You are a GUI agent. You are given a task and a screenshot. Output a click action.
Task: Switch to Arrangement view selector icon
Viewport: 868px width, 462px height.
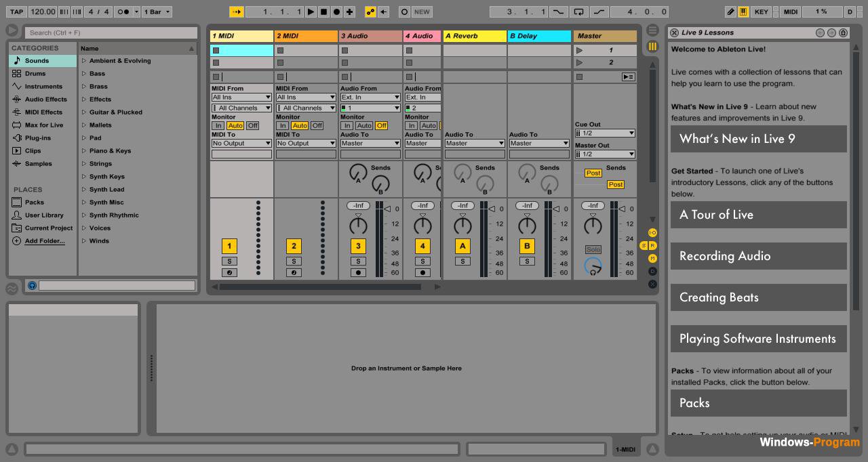tap(652, 30)
